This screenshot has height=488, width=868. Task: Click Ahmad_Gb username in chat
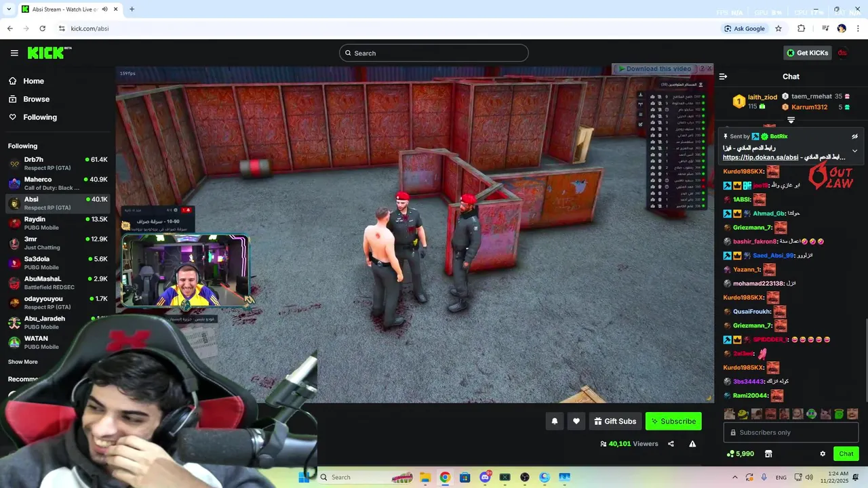pyautogui.click(x=768, y=213)
